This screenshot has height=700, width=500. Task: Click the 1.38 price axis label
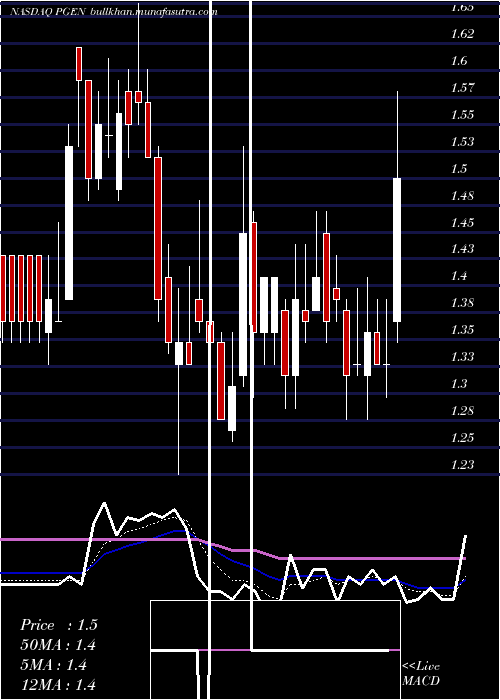[x=462, y=303]
